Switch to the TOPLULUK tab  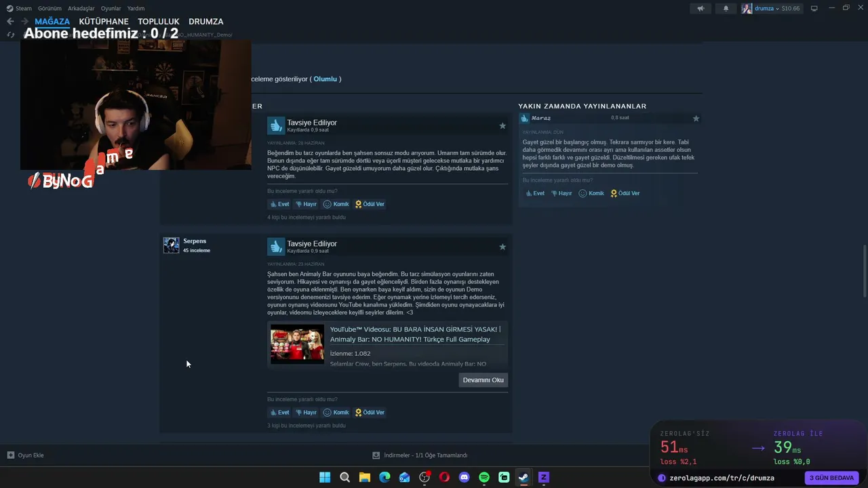pyautogui.click(x=159, y=22)
